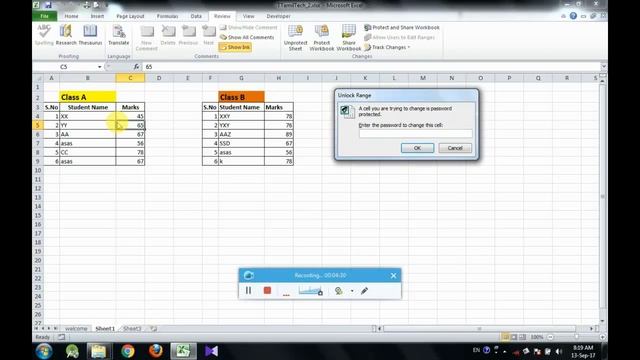Image resolution: width=640 pixels, height=360 pixels.
Task: Click zoom in plus button in status bar
Action: pos(602,337)
